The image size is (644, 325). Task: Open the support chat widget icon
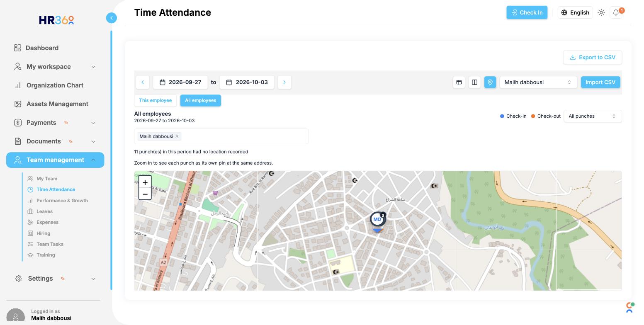629,308
